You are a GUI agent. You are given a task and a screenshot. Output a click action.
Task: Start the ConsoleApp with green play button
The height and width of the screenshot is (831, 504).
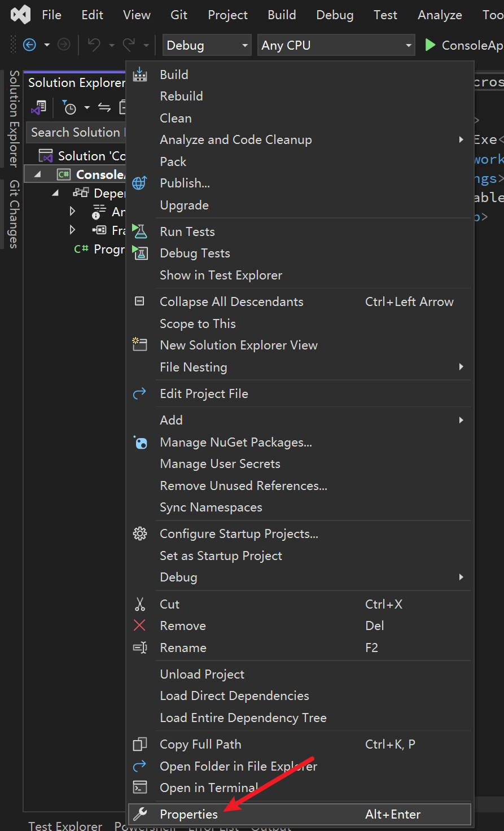(431, 45)
